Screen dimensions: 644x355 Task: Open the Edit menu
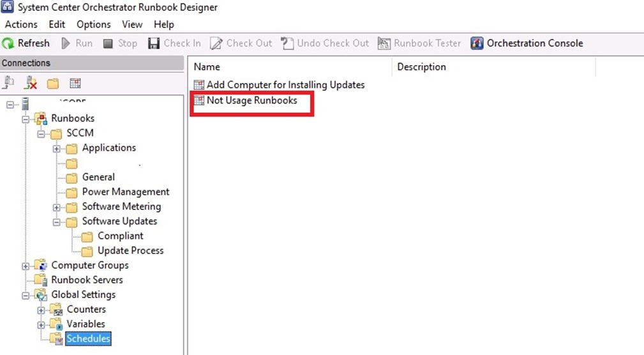click(x=57, y=25)
